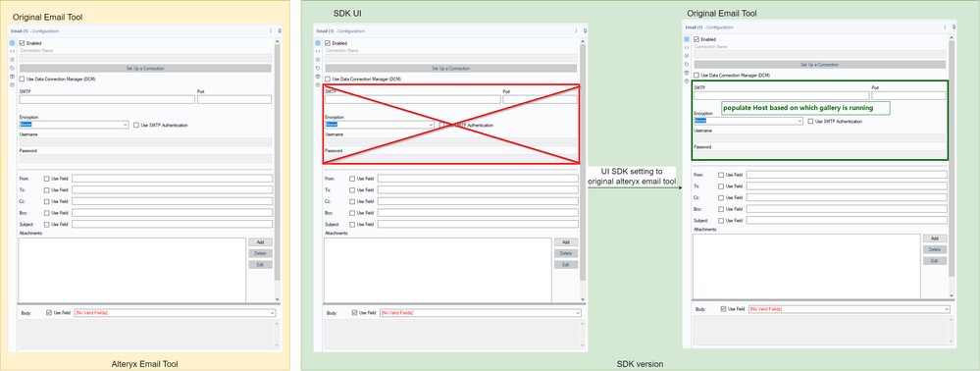The width and height of the screenshot is (980, 371).
Task: Click Subject input field in SDK UI panel
Action: (478, 224)
